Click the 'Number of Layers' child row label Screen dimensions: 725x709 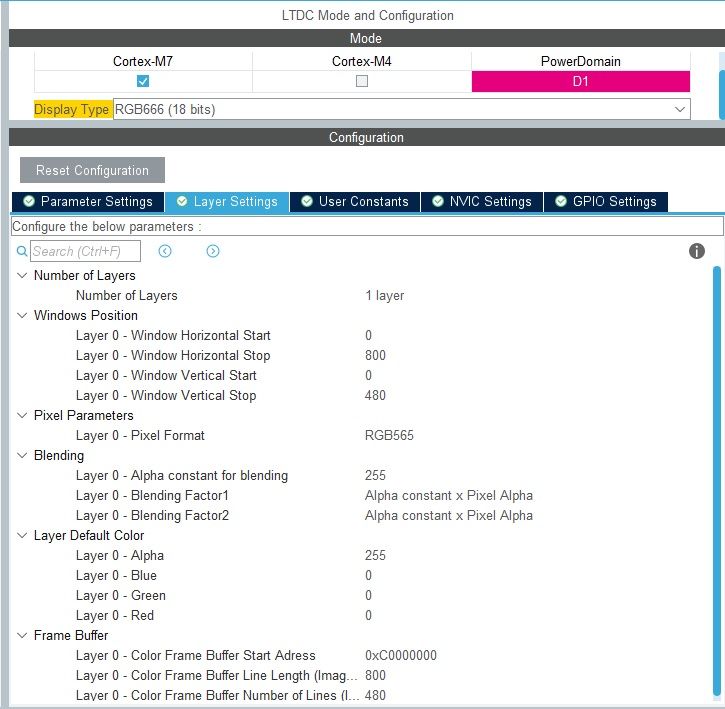click(127, 296)
